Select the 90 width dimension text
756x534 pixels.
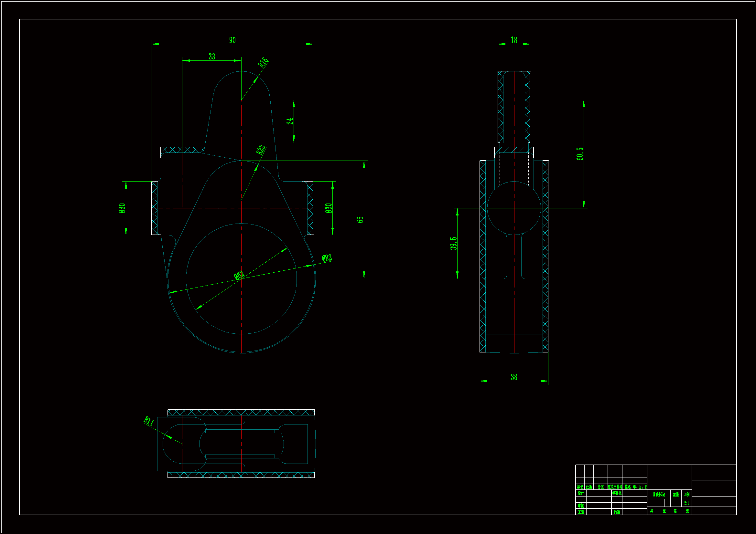click(232, 40)
